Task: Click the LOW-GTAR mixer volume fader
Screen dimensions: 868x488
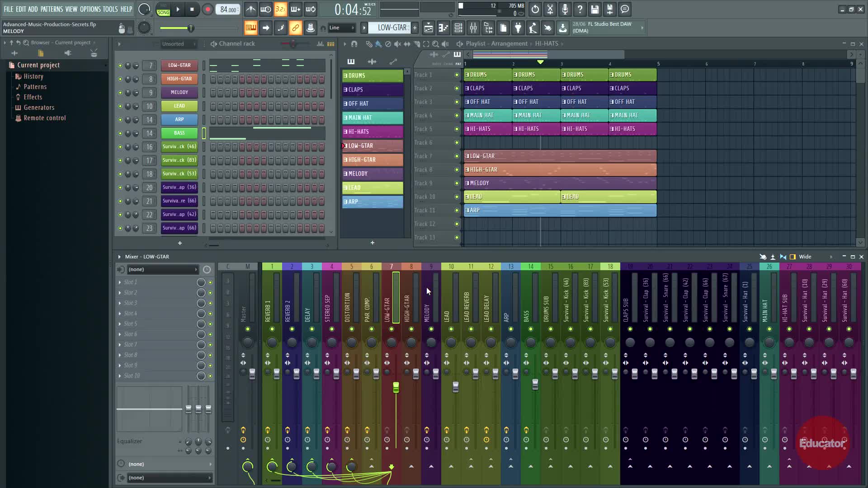Action: click(x=396, y=387)
